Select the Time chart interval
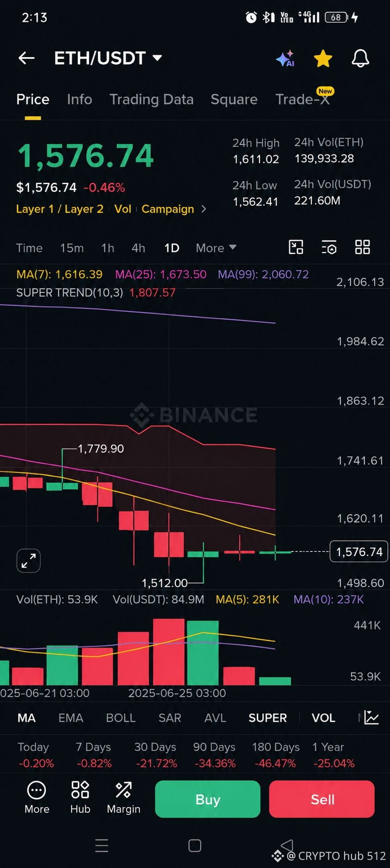Viewport: 390px width, 868px height. [x=29, y=248]
